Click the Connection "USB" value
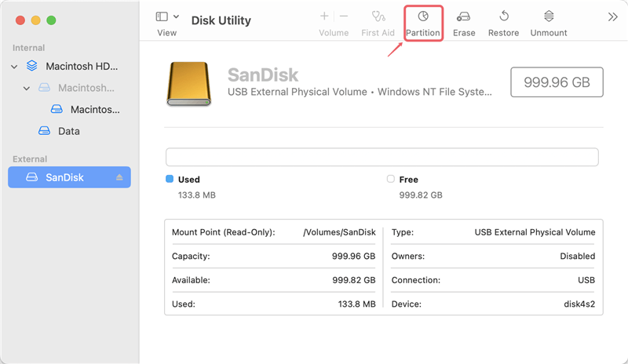The image size is (628, 364). pyautogui.click(x=586, y=280)
